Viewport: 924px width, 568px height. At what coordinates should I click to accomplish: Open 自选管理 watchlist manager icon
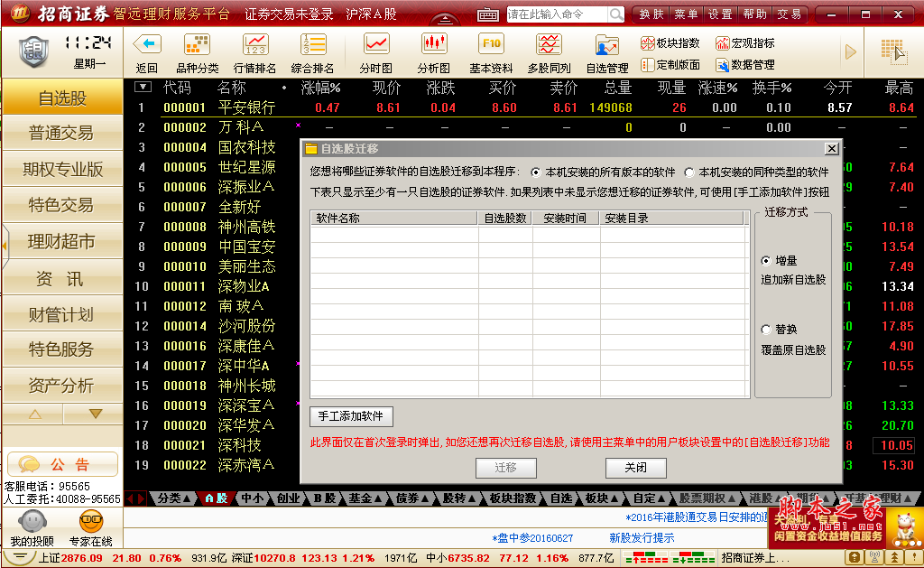(x=607, y=45)
